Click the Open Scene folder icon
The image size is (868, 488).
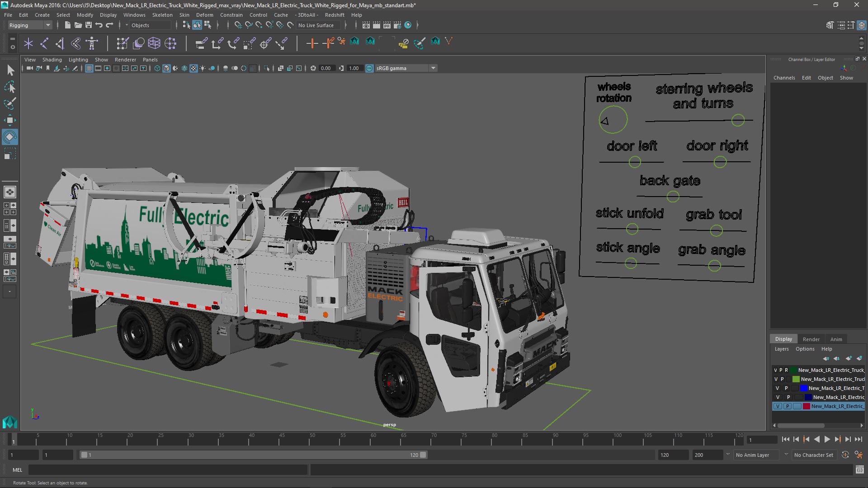click(x=78, y=25)
